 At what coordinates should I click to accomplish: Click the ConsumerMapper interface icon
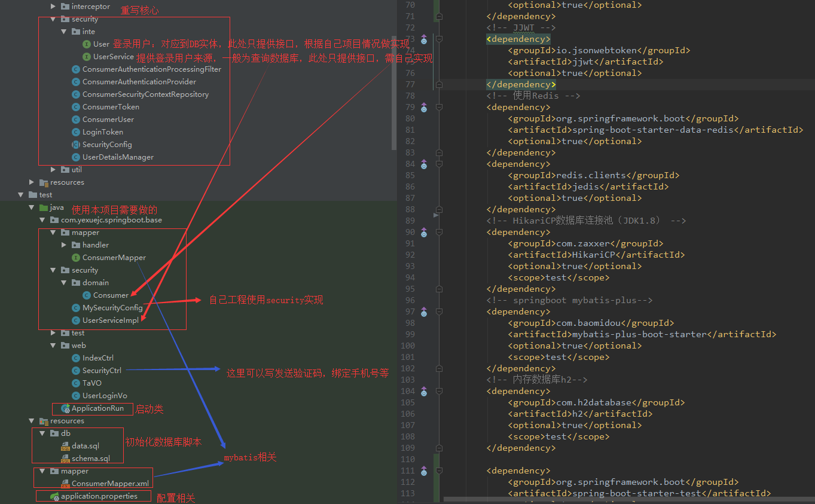(76, 258)
